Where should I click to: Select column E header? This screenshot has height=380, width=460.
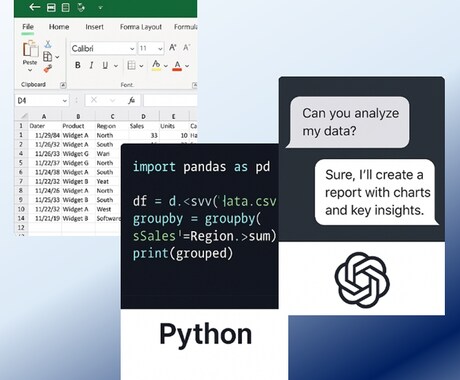(174, 116)
